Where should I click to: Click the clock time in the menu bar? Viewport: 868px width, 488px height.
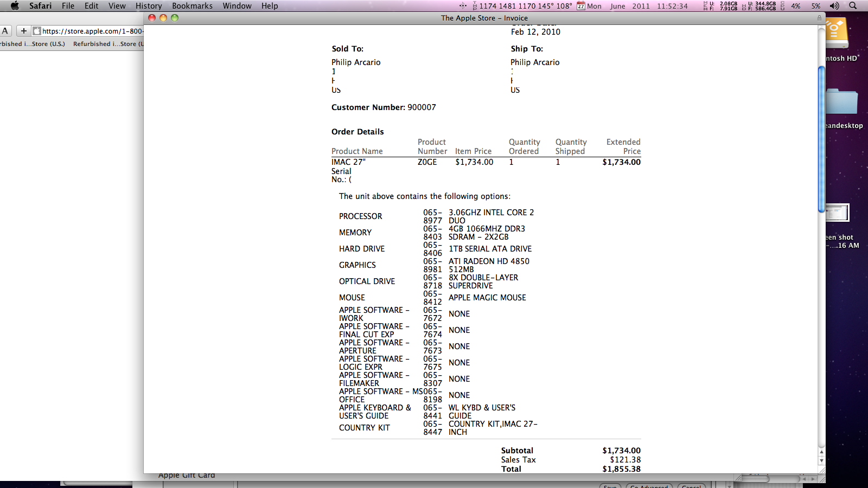(x=672, y=6)
